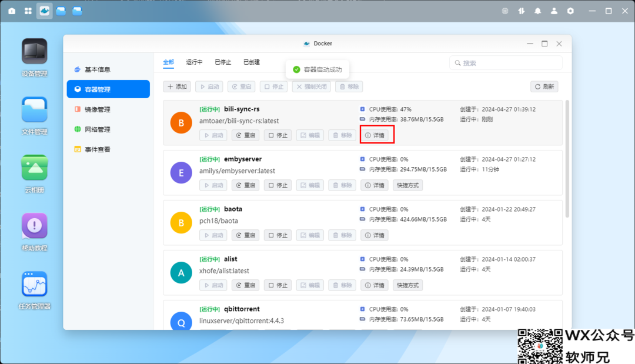This screenshot has height=364, width=635.
Task: Click the third blue window taskbar icon
Action: (77, 11)
